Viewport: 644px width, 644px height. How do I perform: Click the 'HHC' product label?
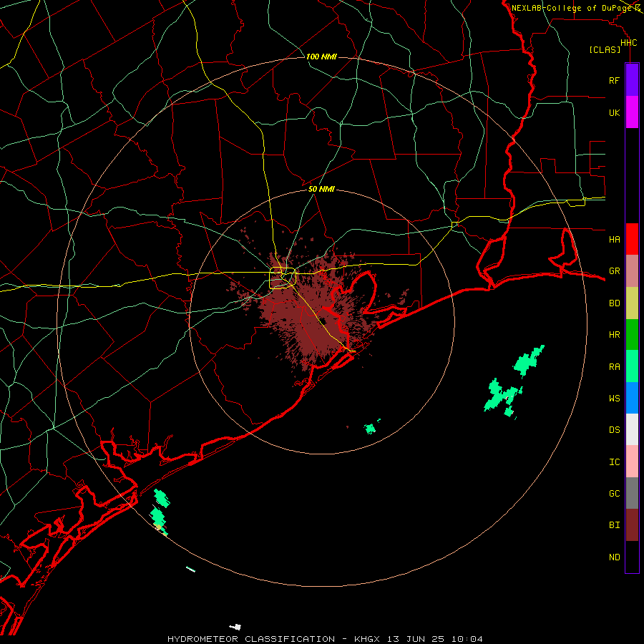[629, 43]
